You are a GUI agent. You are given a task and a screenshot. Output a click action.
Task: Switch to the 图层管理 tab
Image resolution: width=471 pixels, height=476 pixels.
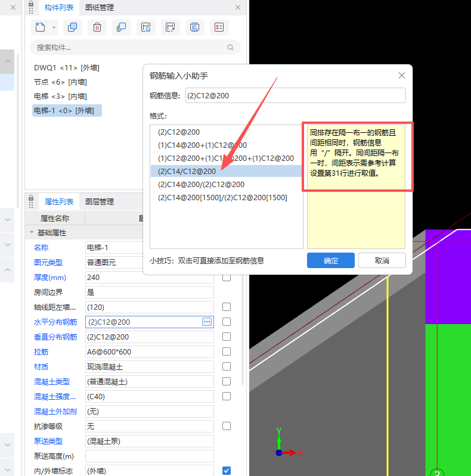click(x=100, y=202)
